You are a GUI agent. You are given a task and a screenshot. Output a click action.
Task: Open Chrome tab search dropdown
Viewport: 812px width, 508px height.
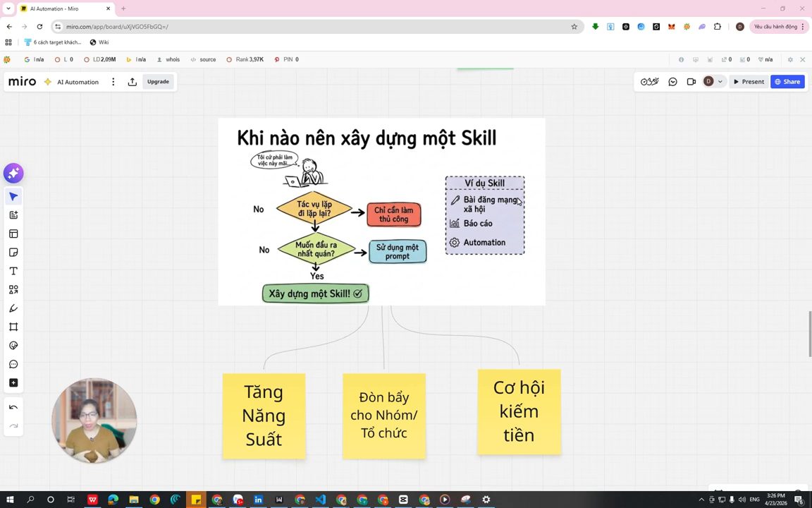[x=8, y=8]
